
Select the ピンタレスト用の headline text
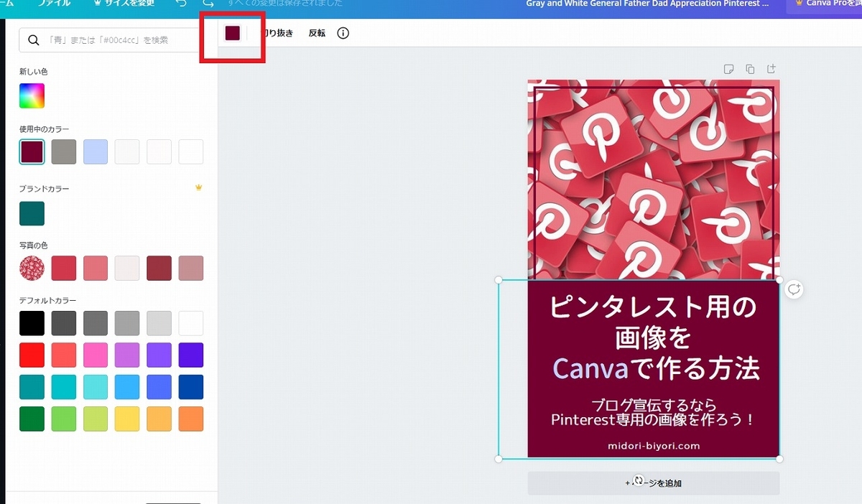(654, 307)
